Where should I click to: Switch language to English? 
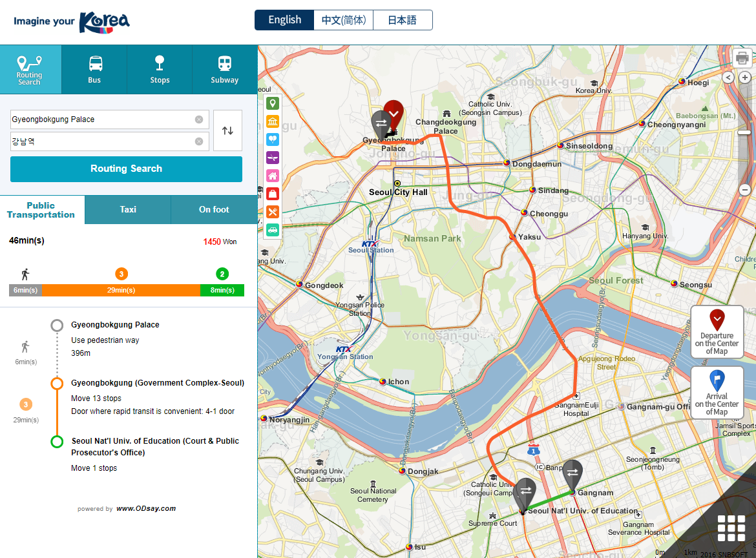(284, 20)
